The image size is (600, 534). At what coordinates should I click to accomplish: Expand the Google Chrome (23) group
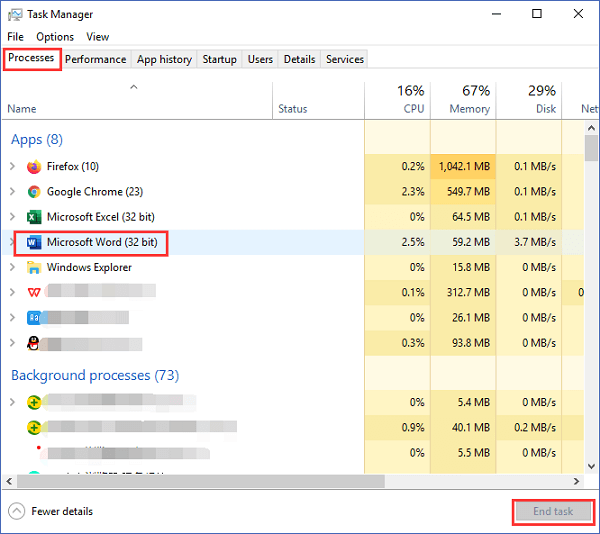click(12, 192)
